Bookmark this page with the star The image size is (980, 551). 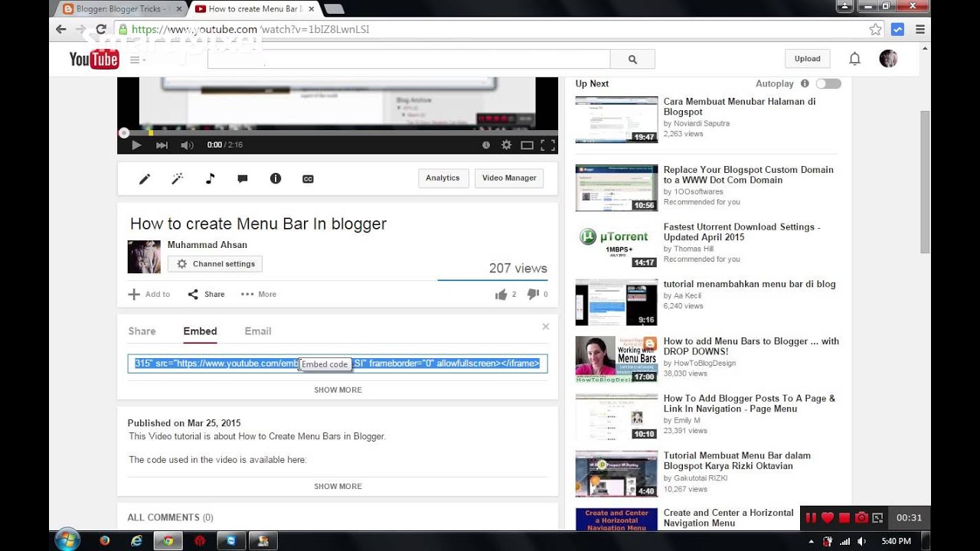tap(876, 30)
